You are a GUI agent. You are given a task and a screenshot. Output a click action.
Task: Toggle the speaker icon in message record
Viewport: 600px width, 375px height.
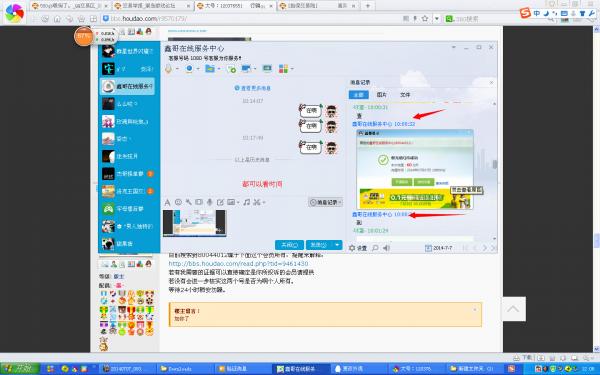386,248
